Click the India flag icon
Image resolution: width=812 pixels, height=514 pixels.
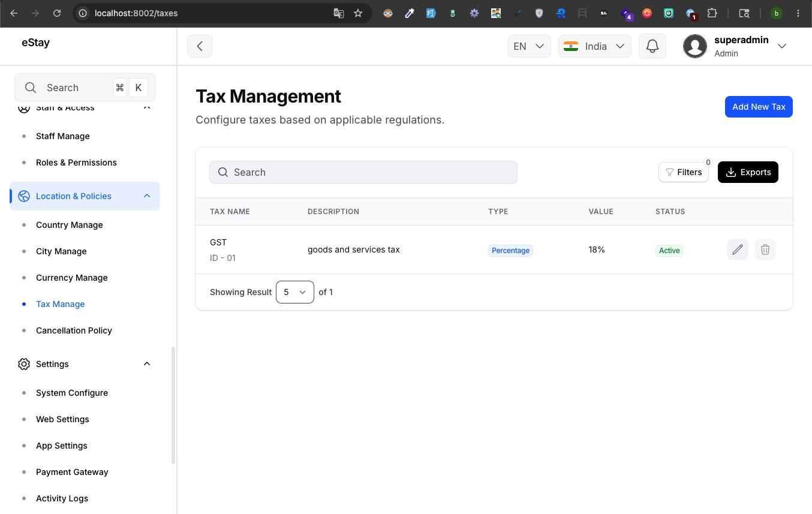[x=571, y=46]
